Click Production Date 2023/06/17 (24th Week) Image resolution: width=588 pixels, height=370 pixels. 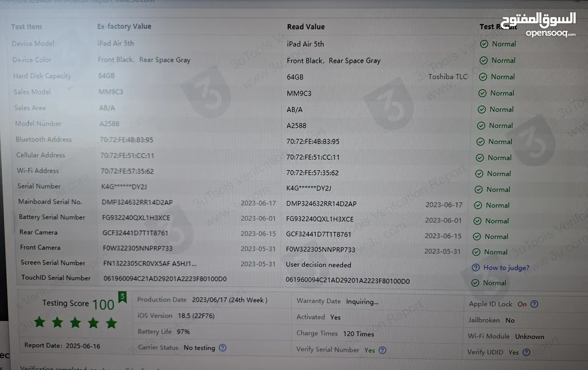coord(230,300)
